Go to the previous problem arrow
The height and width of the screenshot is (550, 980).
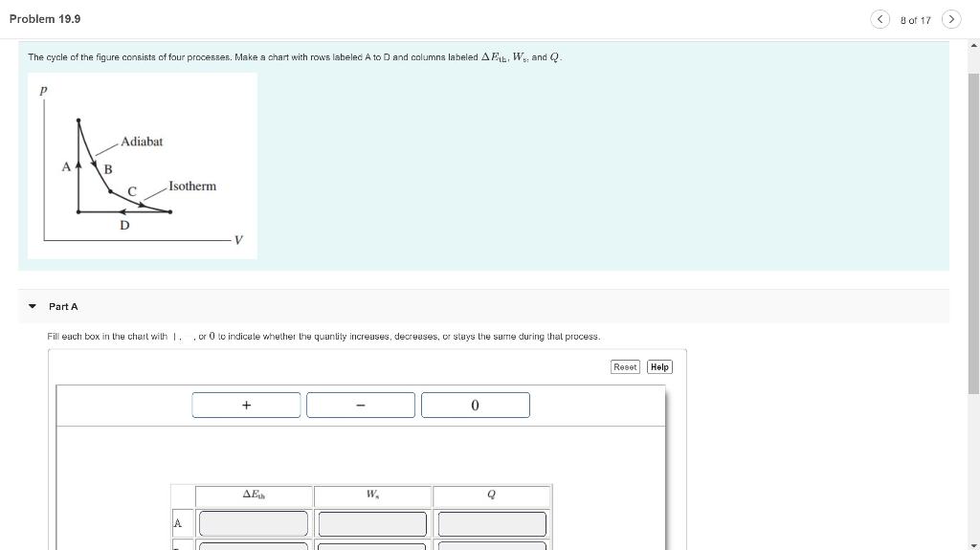(x=880, y=19)
